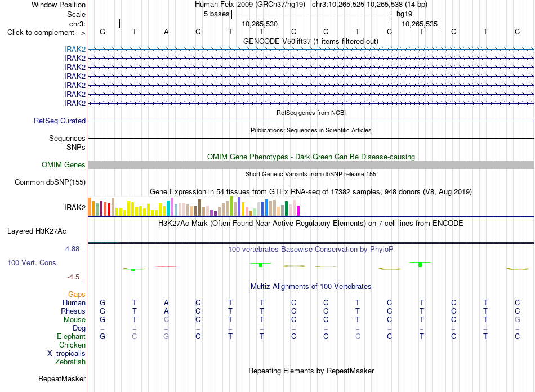
Task: Click 'Human Feb. 2009 (GRCh37/hg19)' text
Action: coord(249,5)
